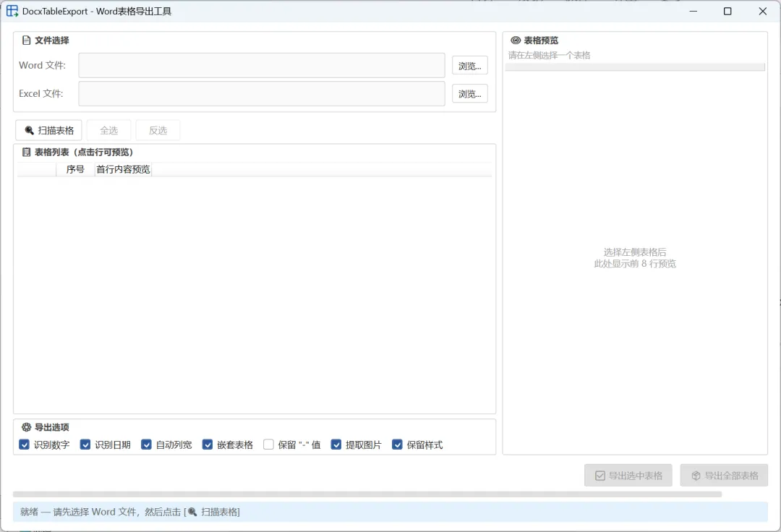This screenshot has width=781, height=532.
Task: Maximize the DocxTableExport window
Action: click(x=727, y=11)
